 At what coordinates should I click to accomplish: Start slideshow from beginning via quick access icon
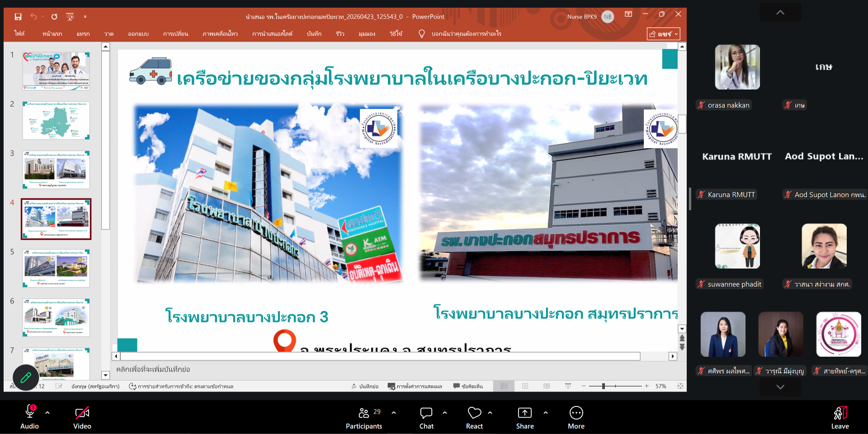click(70, 17)
